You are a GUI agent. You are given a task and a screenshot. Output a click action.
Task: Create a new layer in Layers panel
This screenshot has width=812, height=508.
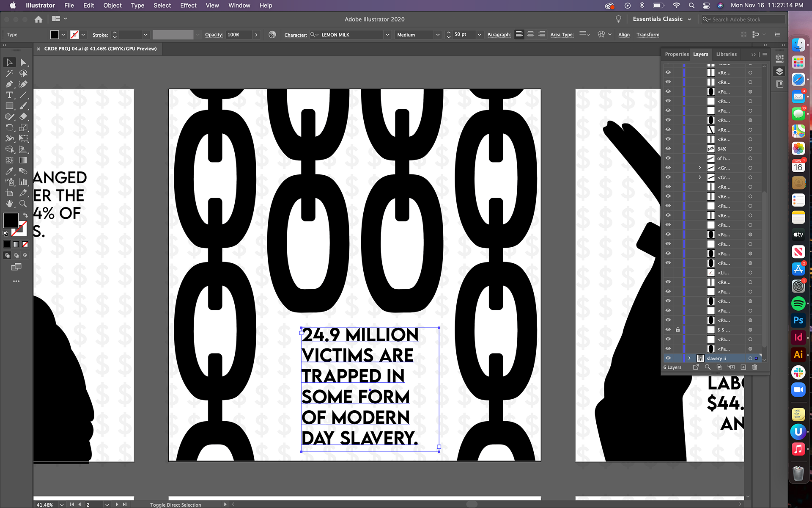743,367
